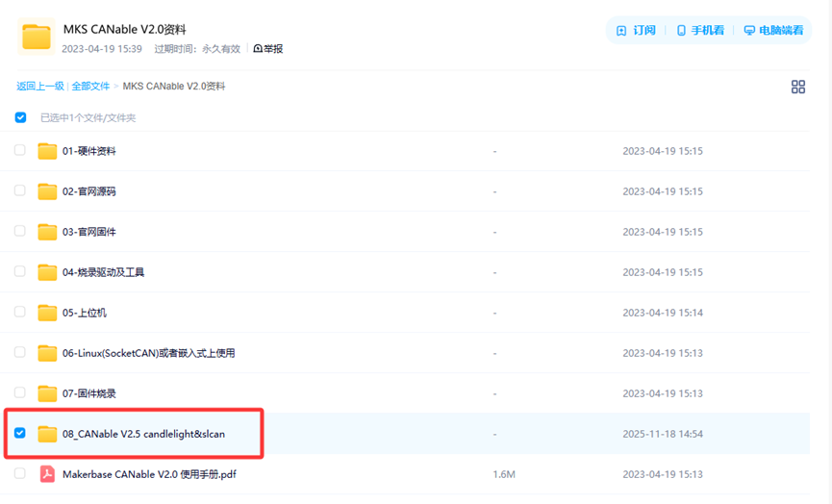The image size is (832, 504).
Task: Click folder icon of 06-Linux(SocketCAN) row
Action: pyautogui.click(x=47, y=353)
